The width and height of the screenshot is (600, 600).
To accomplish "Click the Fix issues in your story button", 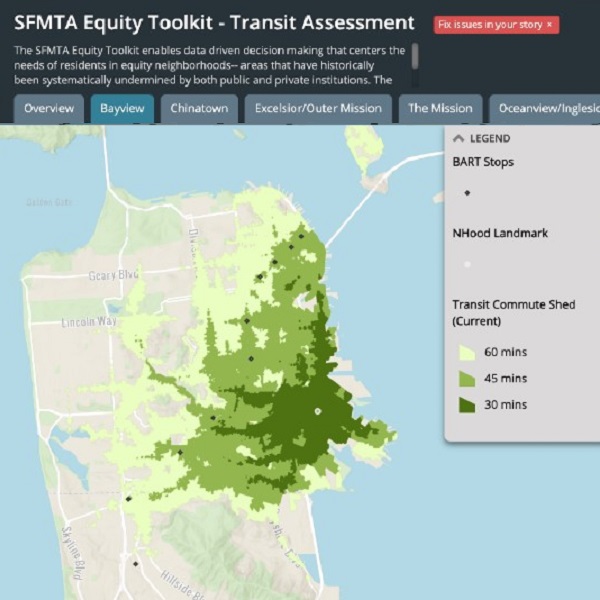I will coord(491,24).
